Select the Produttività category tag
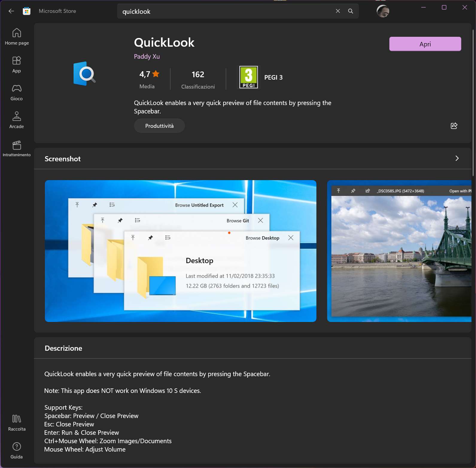 point(159,126)
